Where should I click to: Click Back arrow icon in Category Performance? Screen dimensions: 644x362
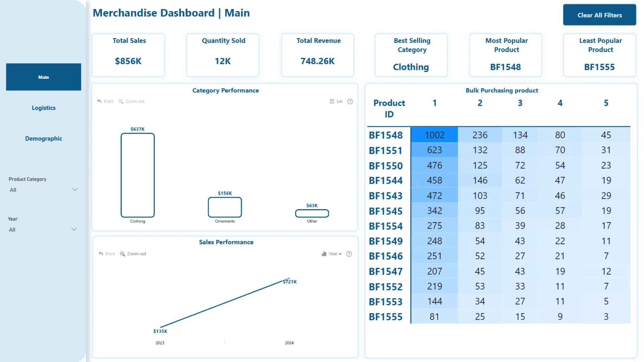(x=99, y=101)
